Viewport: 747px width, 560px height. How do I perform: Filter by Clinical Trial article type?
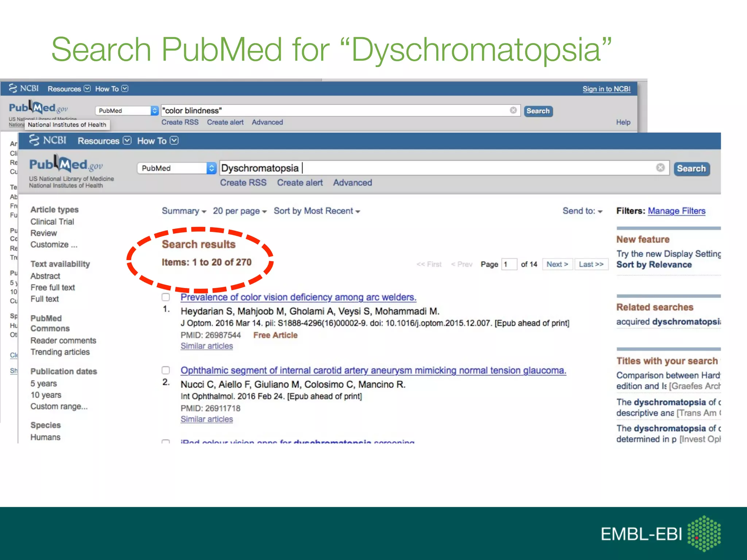pyautogui.click(x=52, y=222)
